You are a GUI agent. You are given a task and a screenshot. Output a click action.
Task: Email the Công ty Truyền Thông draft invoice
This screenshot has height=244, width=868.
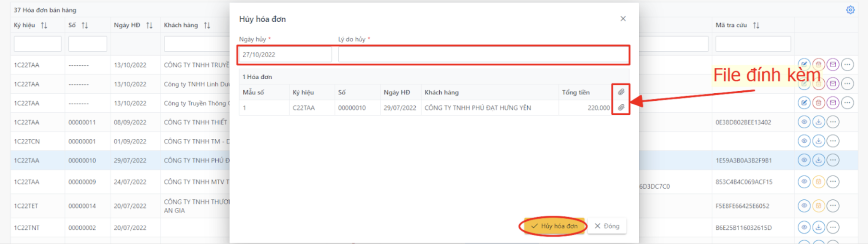click(x=833, y=103)
